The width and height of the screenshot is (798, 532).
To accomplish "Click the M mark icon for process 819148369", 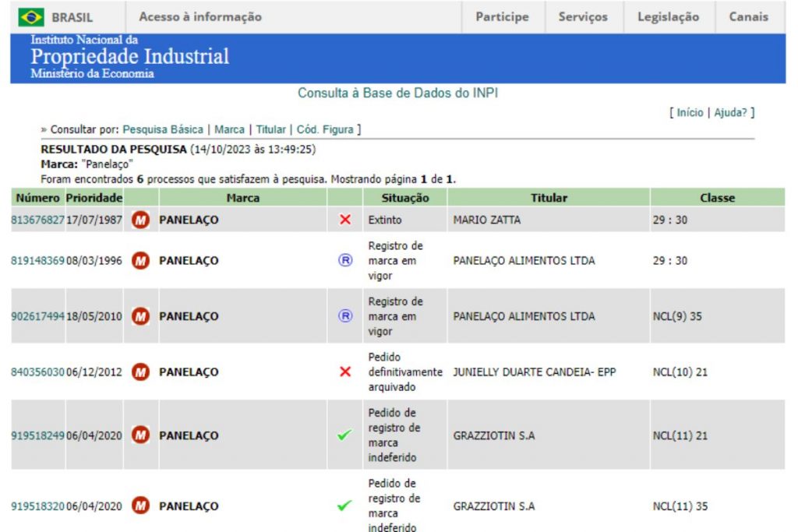I will click(140, 260).
